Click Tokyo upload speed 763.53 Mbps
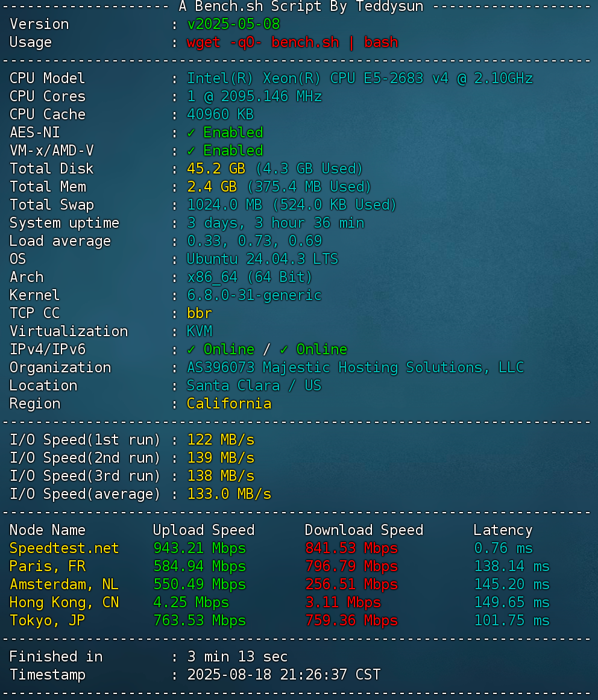The image size is (598, 700). coord(200,620)
